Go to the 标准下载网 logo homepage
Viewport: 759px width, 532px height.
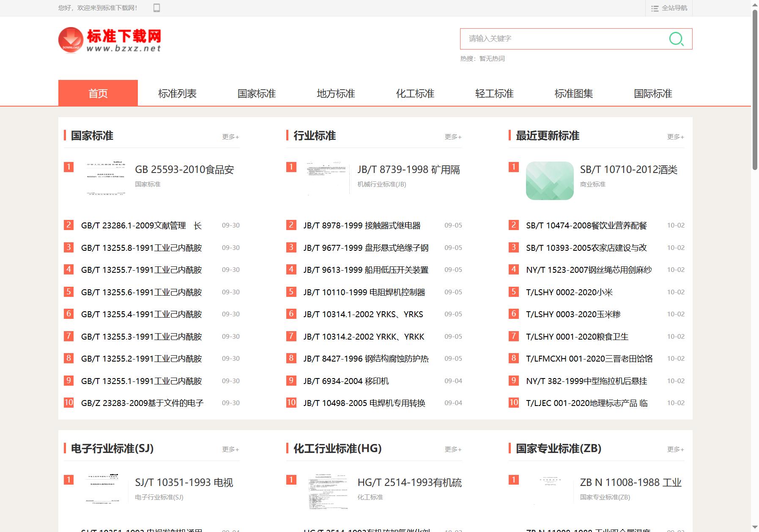click(110, 40)
